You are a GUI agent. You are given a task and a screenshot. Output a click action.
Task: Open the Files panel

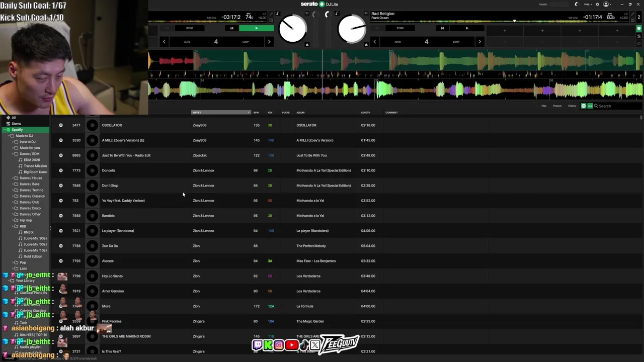[544, 106]
